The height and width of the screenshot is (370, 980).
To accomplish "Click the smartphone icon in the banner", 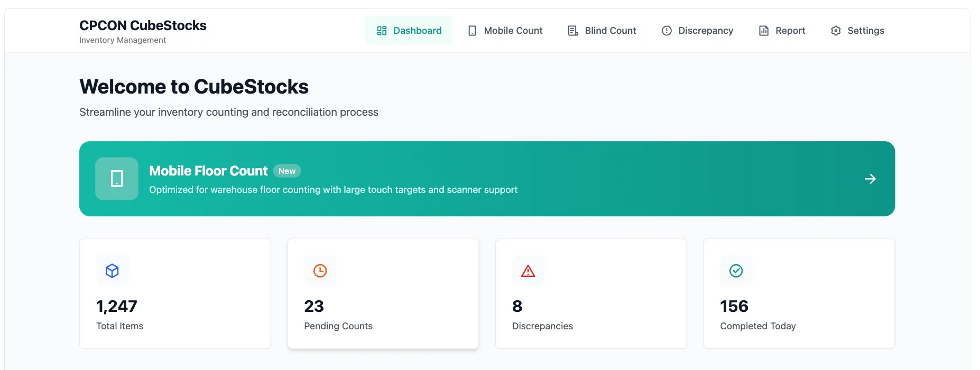I will point(117,179).
